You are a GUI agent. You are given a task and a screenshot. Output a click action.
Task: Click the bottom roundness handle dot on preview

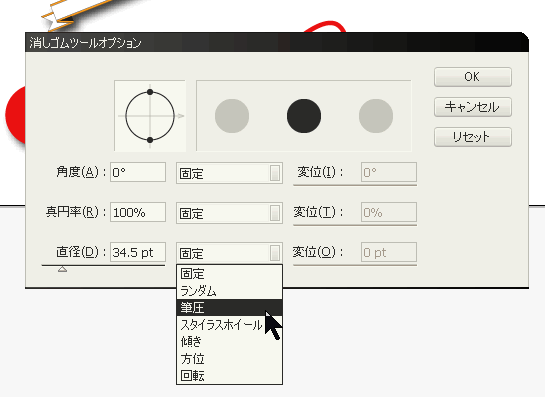[x=150, y=140]
